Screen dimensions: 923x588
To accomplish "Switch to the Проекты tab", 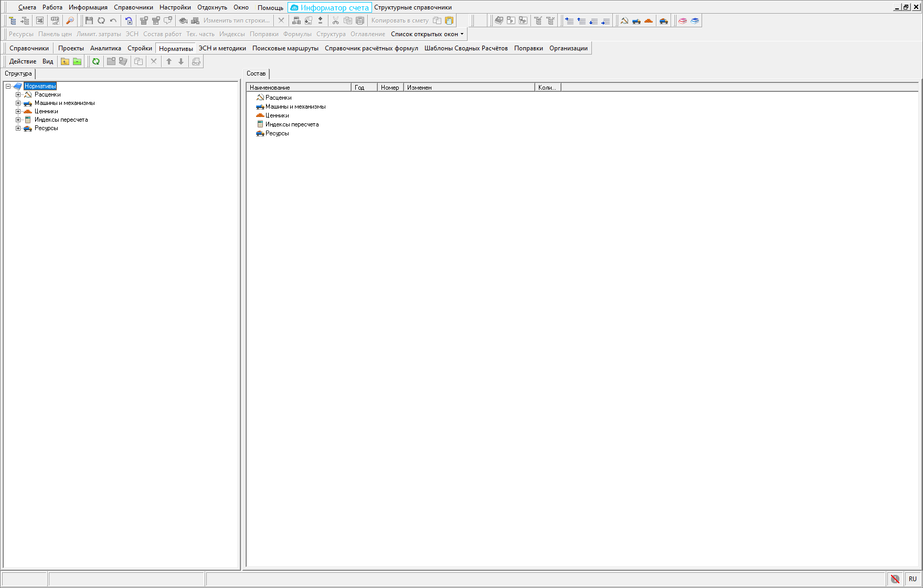I will (71, 48).
